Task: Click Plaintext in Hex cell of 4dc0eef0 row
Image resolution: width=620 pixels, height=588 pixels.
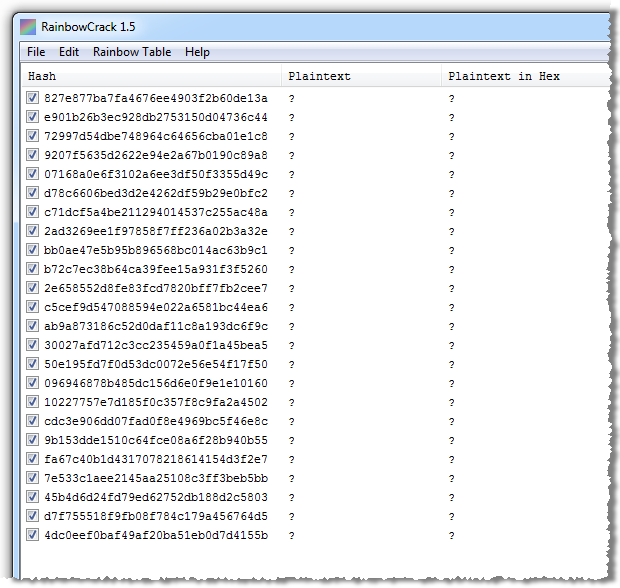Action: coord(452,535)
